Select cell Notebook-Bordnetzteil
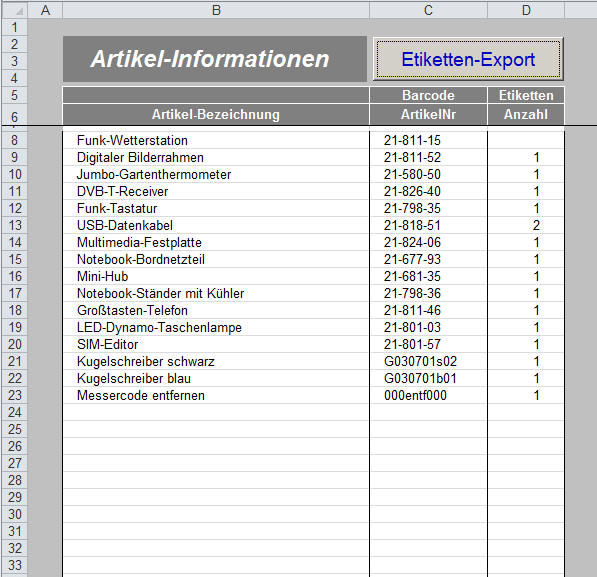The height and width of the screenshot is (577, 597). (x=216, y=259)
